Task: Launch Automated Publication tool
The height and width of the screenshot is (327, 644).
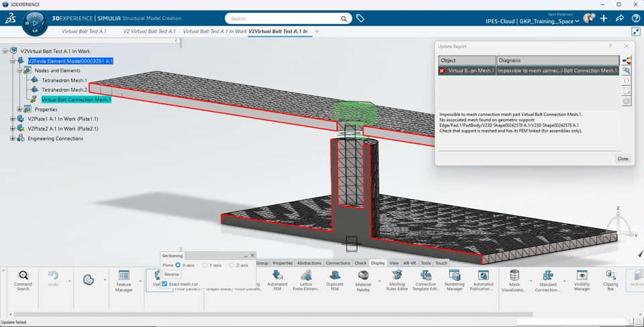Action: pyautogui.click(x=483, y=281)
